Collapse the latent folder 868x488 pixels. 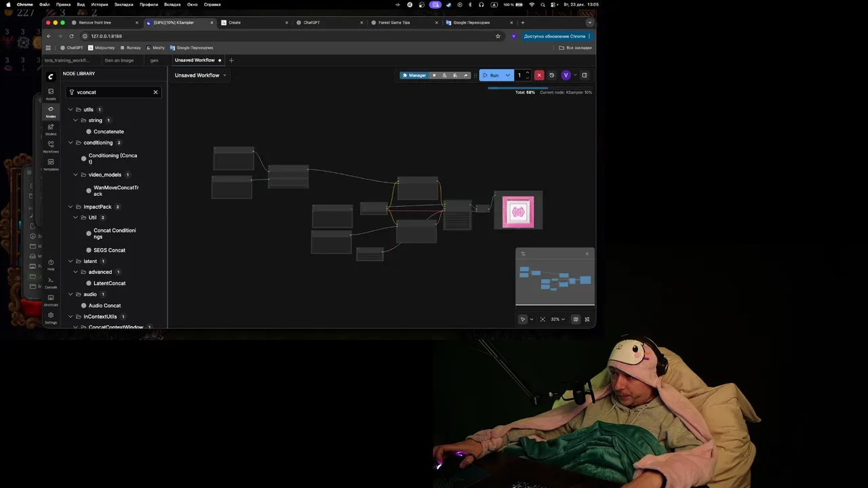click(71, 261)
